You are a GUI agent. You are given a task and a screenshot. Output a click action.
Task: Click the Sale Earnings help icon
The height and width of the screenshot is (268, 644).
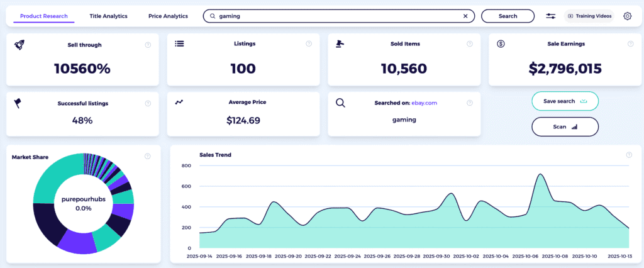click(x=630, y=44)
